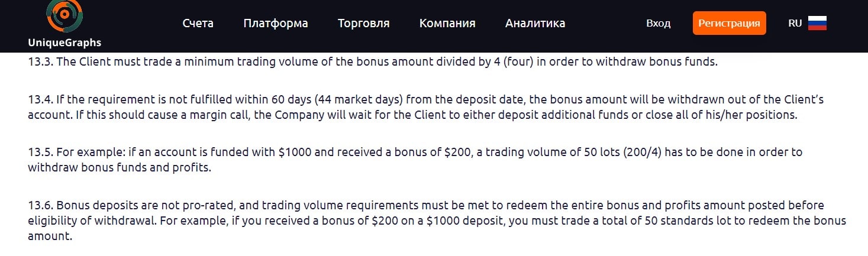This screenshot has height=256, width=868.
Task: Click the clause number 13.6
Action: (x=40, y=206)
